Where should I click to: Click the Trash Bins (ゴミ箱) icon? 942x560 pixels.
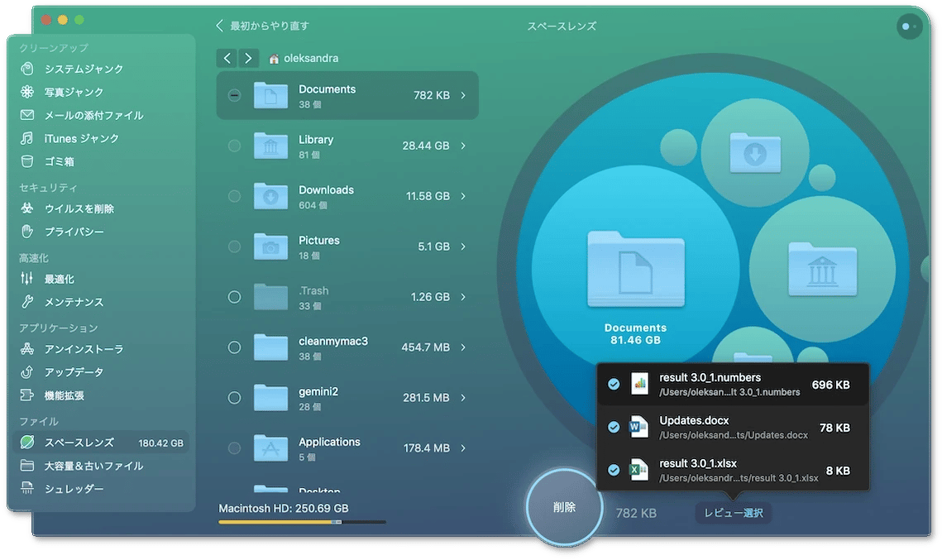27,161
